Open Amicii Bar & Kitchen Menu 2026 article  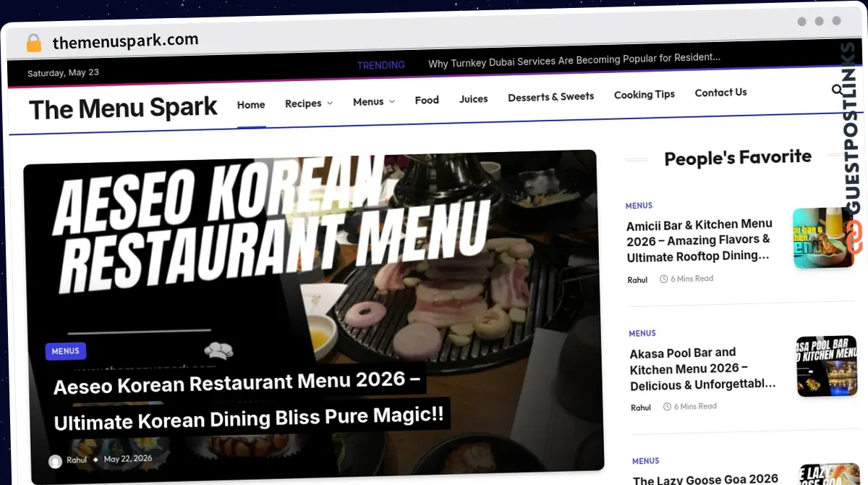[700, 240]
